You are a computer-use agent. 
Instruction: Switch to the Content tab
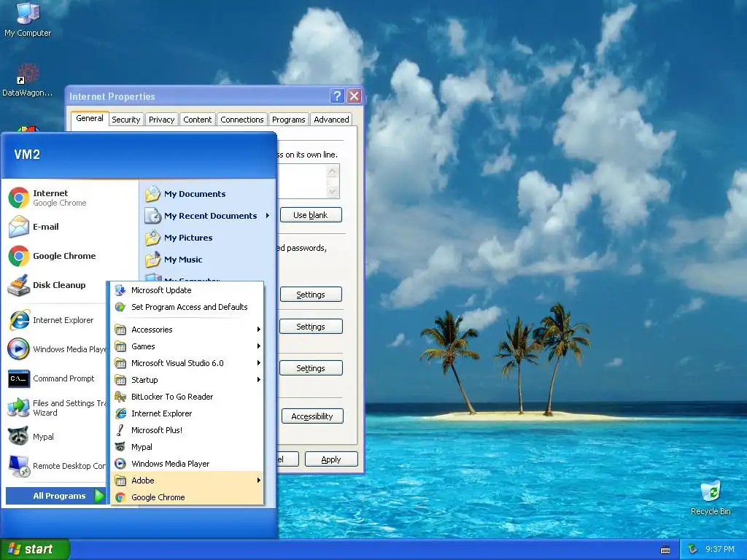197,120
